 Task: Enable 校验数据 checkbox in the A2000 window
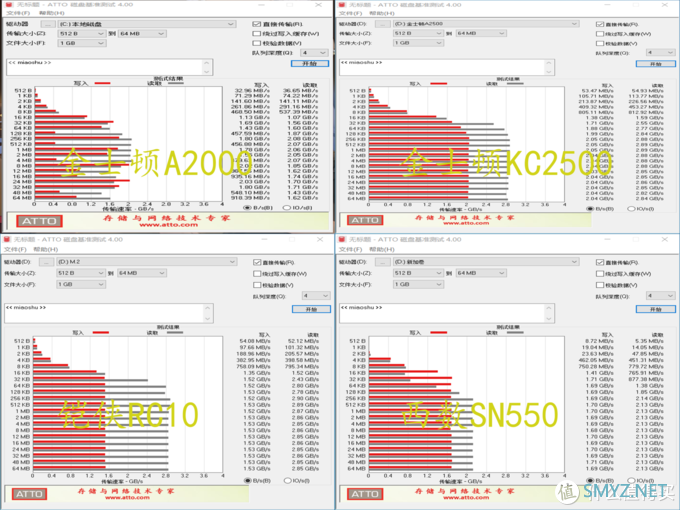tap(256, 43)
